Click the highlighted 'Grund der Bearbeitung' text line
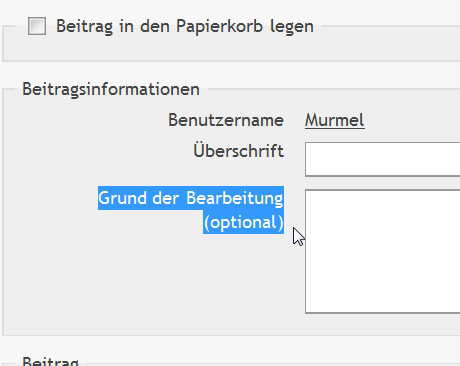460x366 pixels. tap(191, 198)
